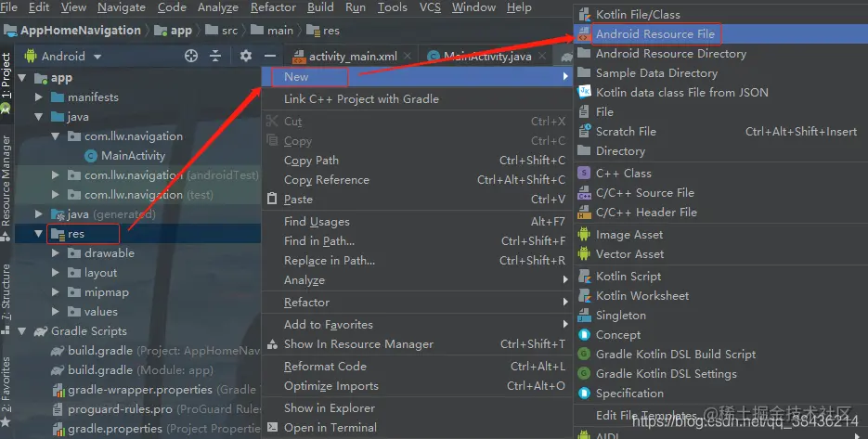Collapse the res folder arrow
This screenshot has height=439, width=868.
(38, 234)
